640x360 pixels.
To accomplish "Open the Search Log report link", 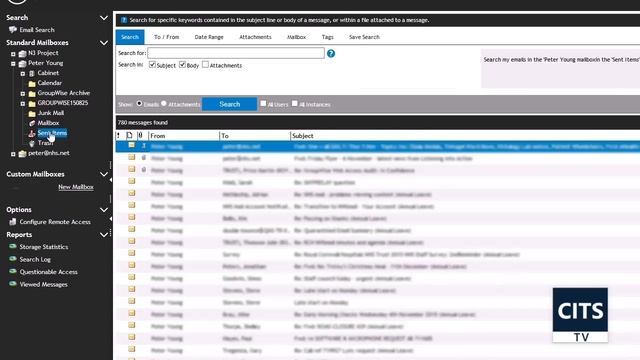I will [35, 259].
